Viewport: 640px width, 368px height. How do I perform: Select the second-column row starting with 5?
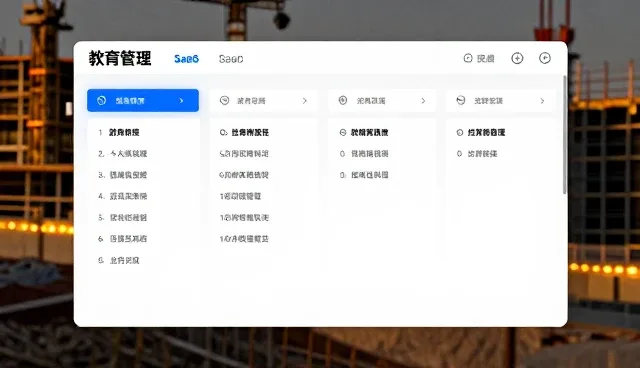pos(244,154)
